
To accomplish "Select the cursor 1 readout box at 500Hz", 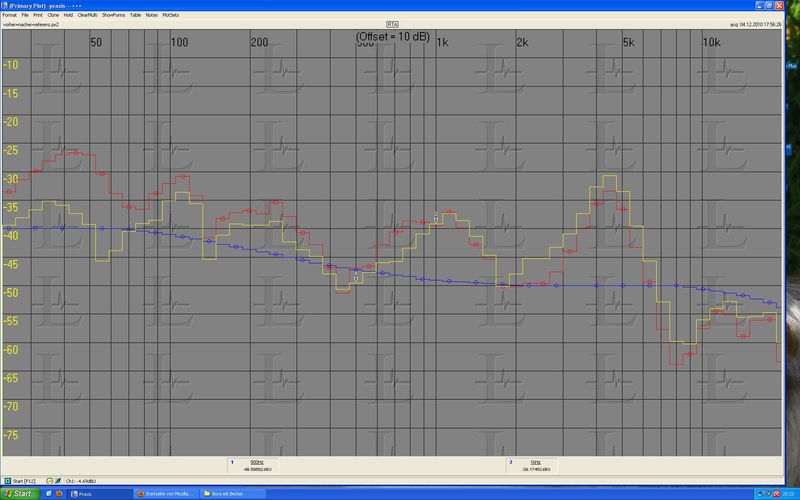I will coord(253,465).
